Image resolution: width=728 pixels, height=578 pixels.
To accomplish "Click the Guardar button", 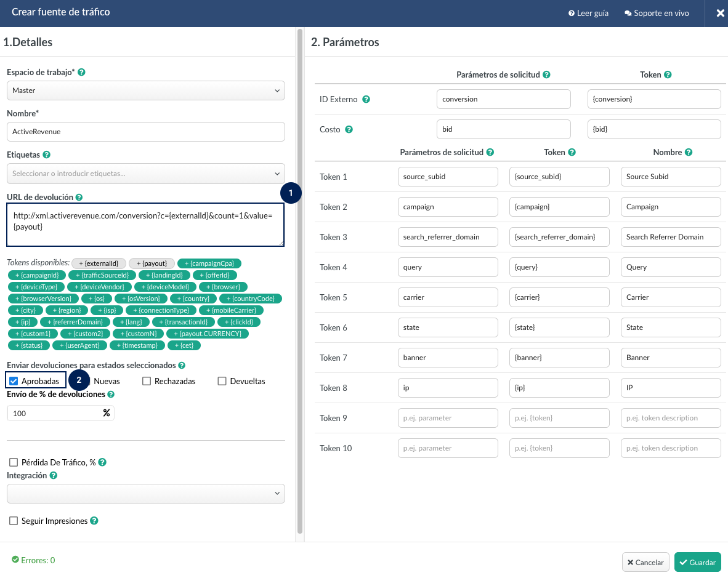I will coord(697,562).
